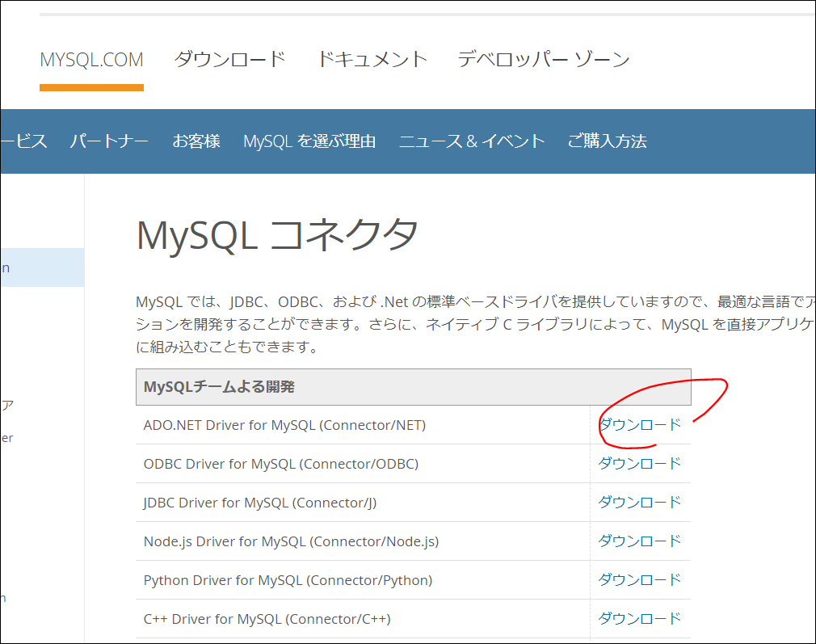Download JDBC Driver (Connector/J)
The image size is (816, 644).
pos(640,503)
